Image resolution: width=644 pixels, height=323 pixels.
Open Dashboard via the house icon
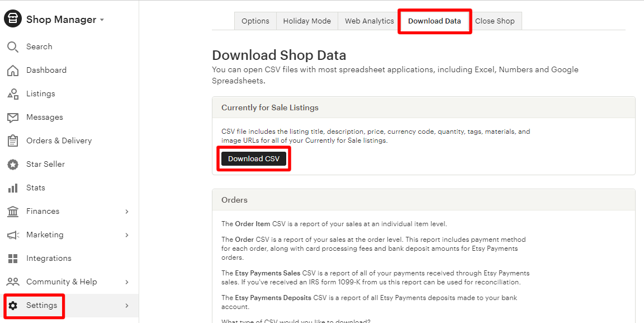13,70
